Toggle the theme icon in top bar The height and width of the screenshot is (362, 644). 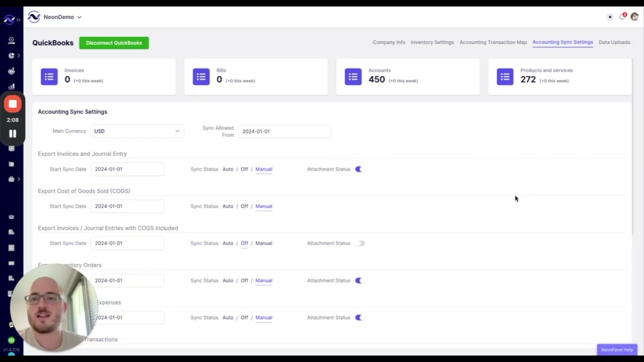(x=610, y=17)
